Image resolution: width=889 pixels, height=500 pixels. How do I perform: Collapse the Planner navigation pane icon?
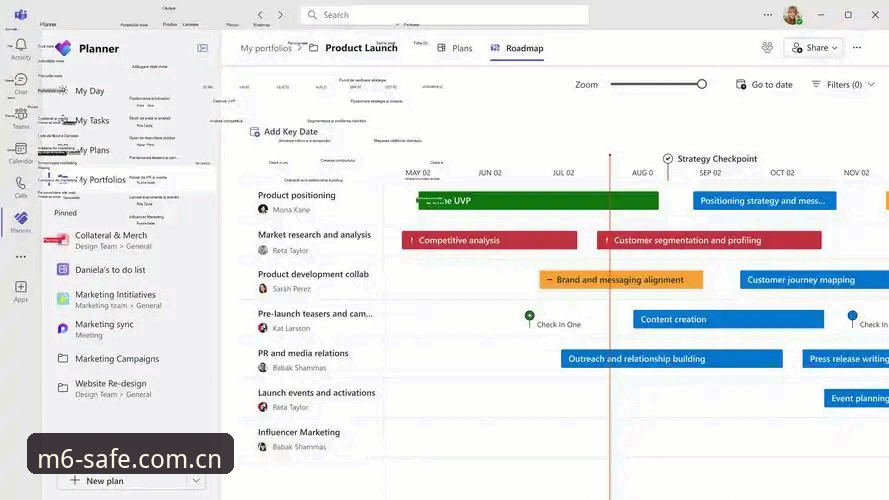pos(202,48)
